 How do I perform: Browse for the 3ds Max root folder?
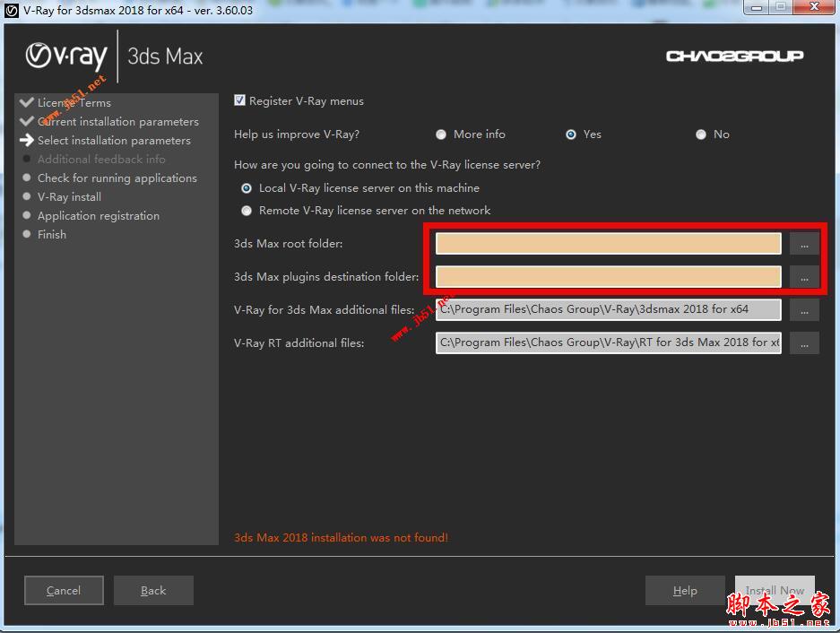point(804,244)
